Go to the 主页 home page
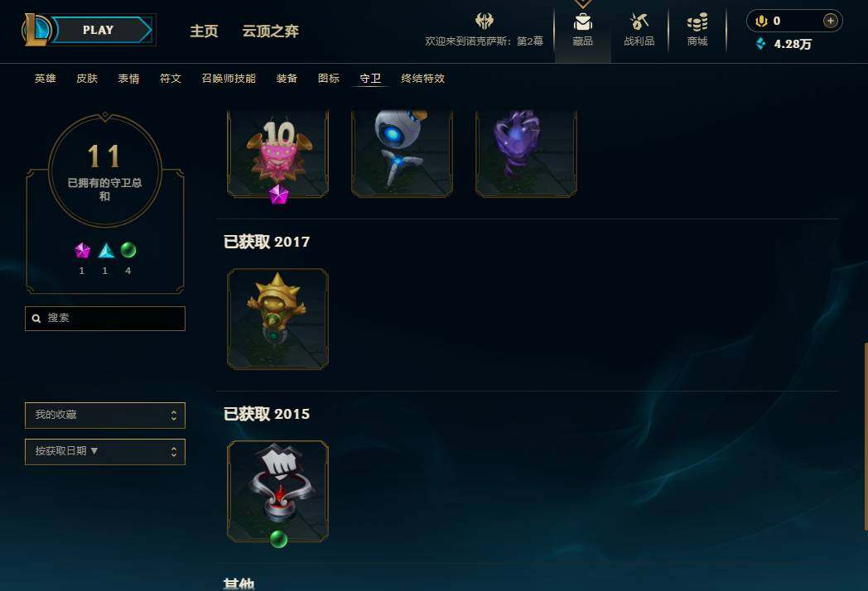868x591 pixels. point(204,31)
